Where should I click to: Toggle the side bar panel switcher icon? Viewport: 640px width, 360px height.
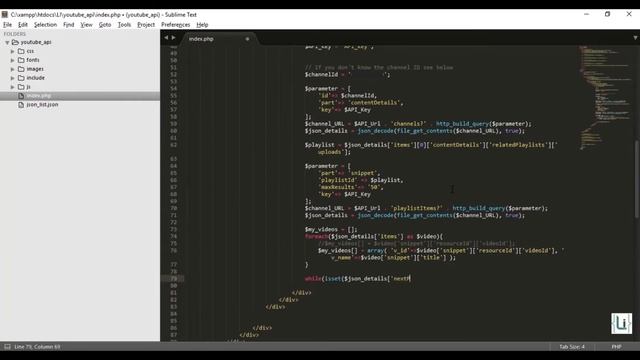(x=7, y=347)
